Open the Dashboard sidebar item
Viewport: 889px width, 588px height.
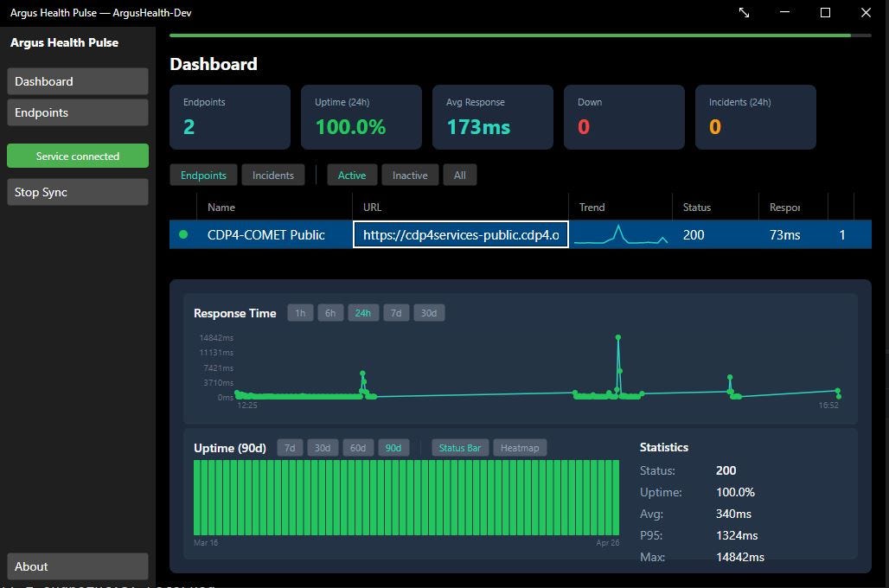pyautogui.click(x=78, y=81)
